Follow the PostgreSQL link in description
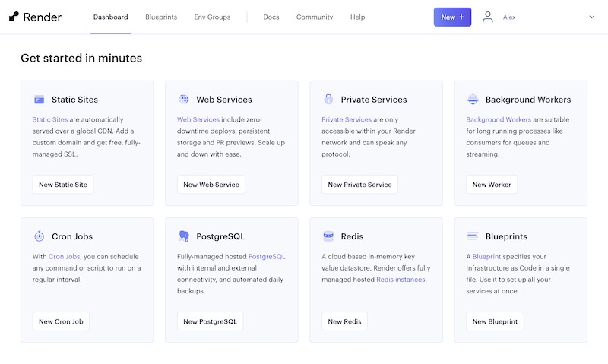 tap(267, 256)
